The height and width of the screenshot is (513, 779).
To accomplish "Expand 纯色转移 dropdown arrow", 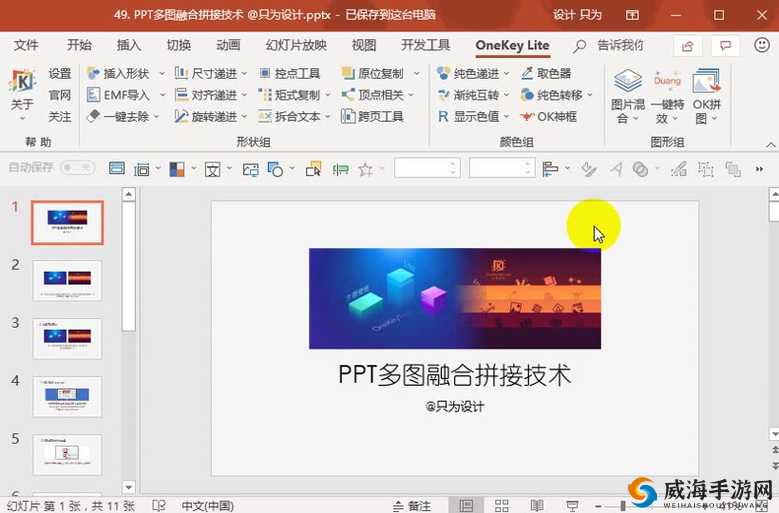I will (x=590, y=95).
